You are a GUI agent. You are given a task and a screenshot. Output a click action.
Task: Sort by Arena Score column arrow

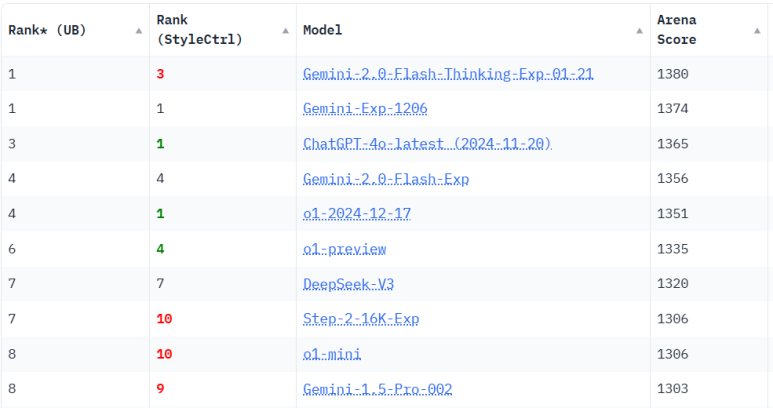click(x=757, y=31)
